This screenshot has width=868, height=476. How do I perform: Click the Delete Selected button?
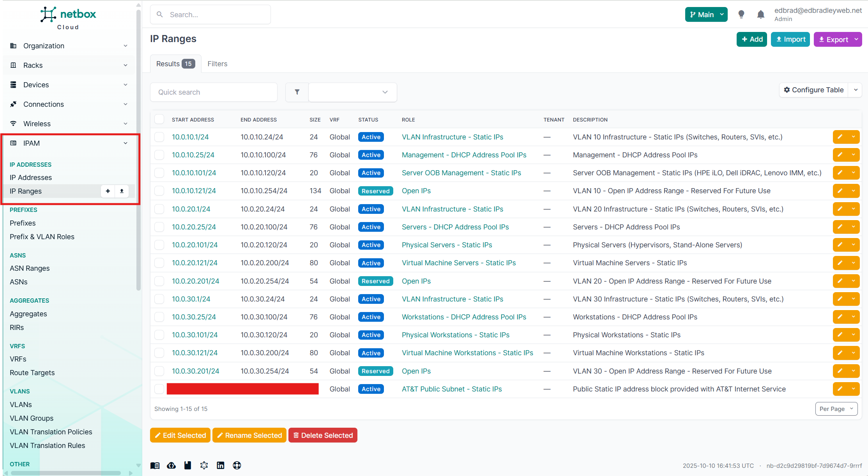tap(323, 435)
